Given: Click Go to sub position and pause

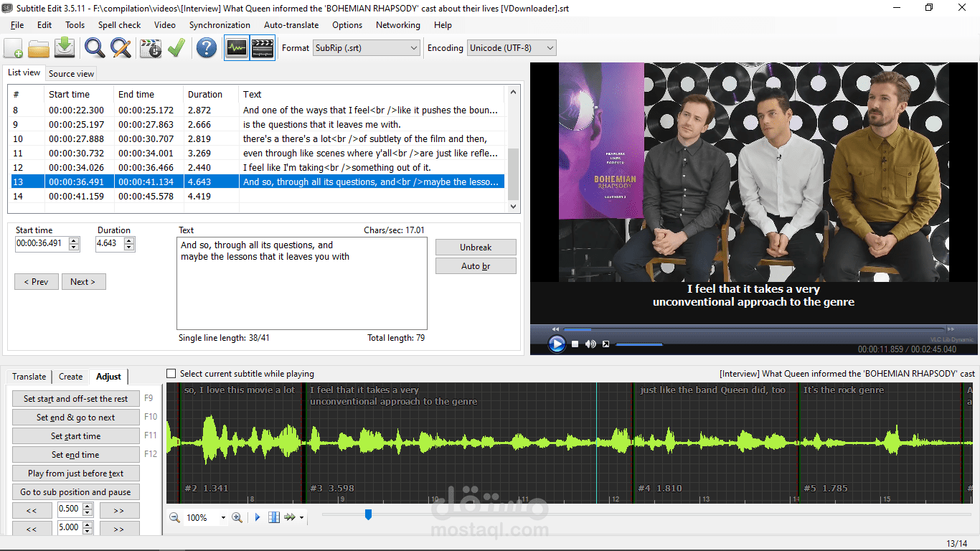Looking at the screenshot, I should [75, 492].
